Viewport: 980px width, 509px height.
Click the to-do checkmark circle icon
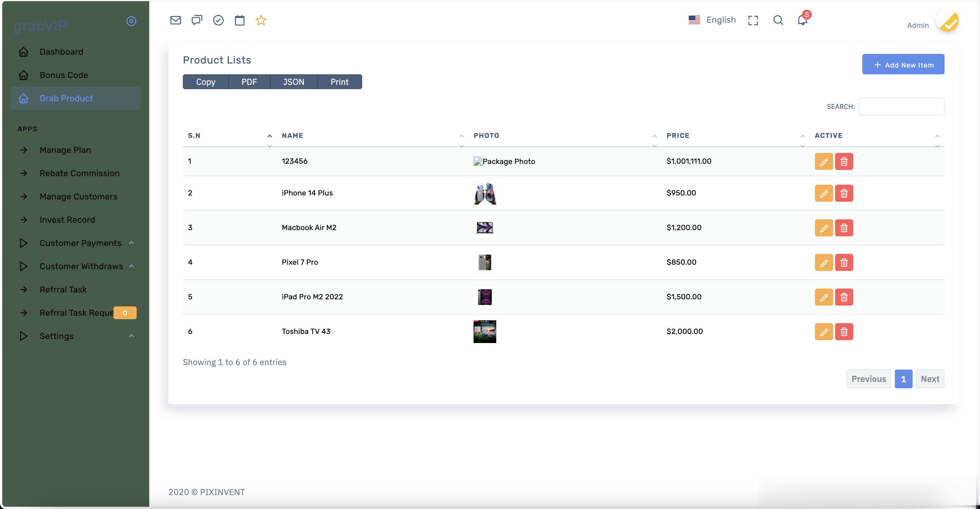tap(218, 20)
